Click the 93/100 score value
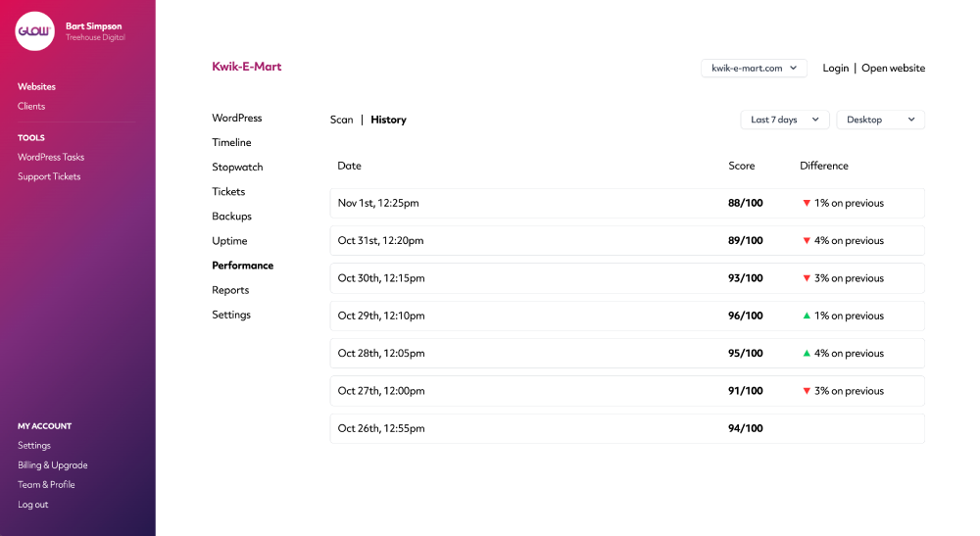The image size is (980, 536). pyautogui.click(x=745, y=278)
